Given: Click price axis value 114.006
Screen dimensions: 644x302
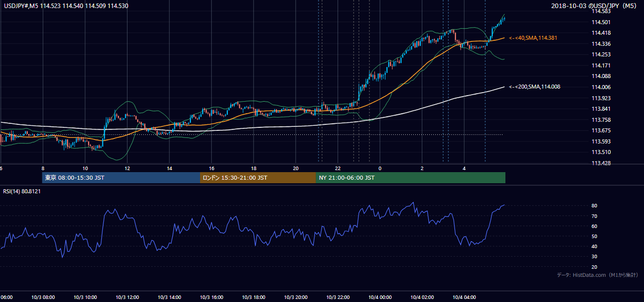Looking at the screenshot, I should [601, 87].
